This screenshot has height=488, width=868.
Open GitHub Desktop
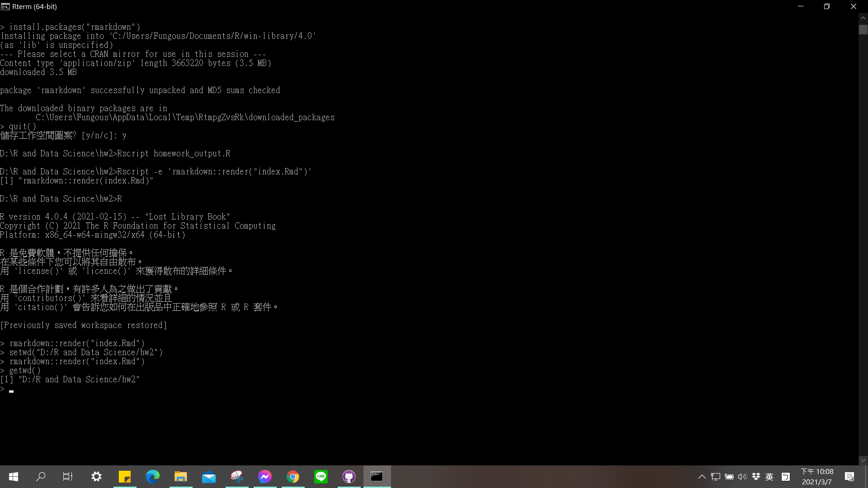[349, 477]
